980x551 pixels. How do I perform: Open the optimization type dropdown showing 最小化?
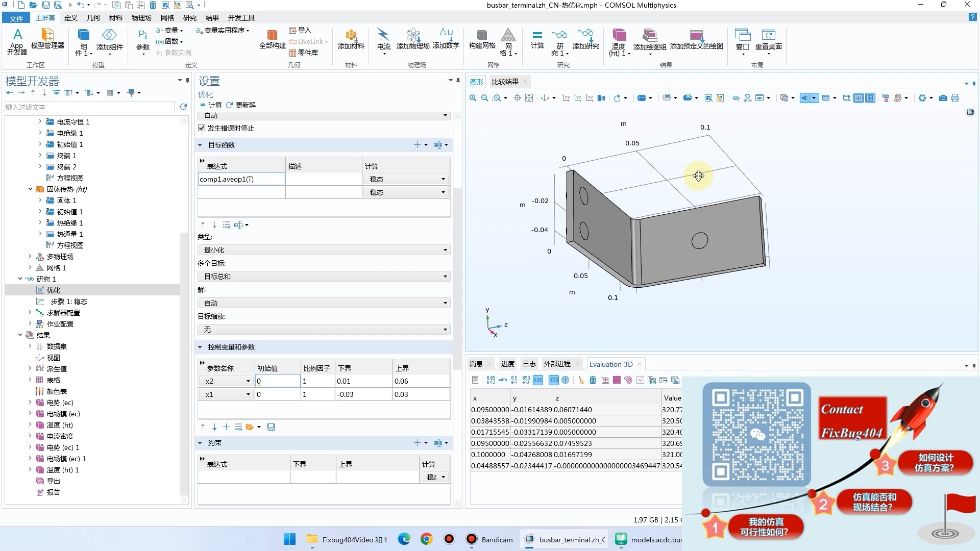[324, 250]
